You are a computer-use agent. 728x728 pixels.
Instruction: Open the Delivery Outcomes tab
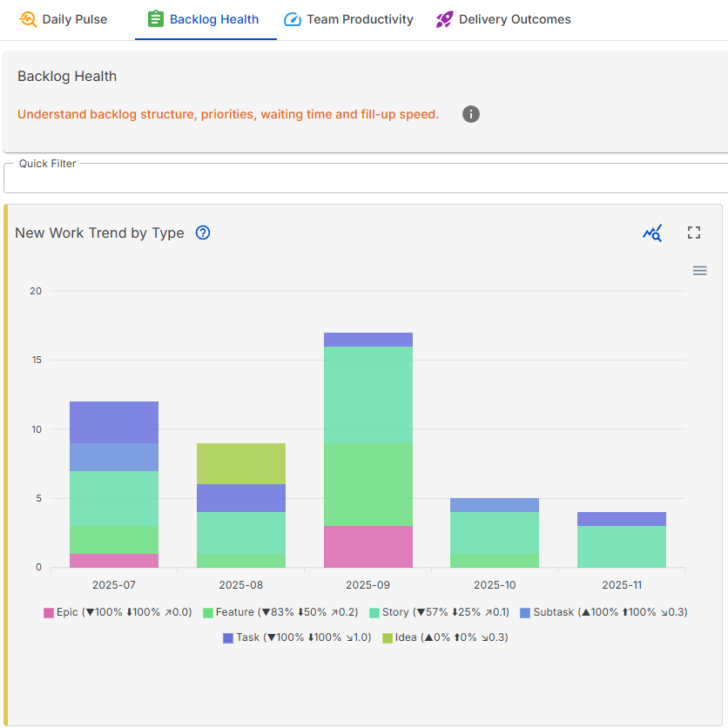coord(515,19)
